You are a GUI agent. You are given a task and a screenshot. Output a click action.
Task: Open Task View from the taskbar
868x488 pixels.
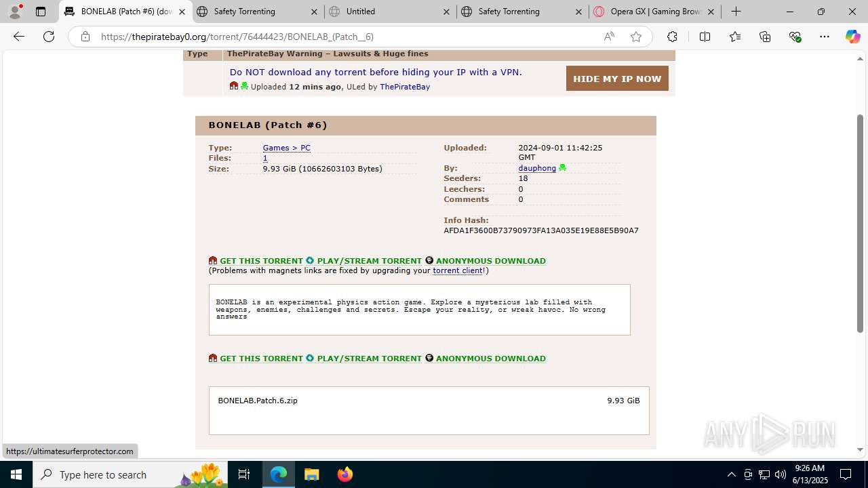(244, 474)
